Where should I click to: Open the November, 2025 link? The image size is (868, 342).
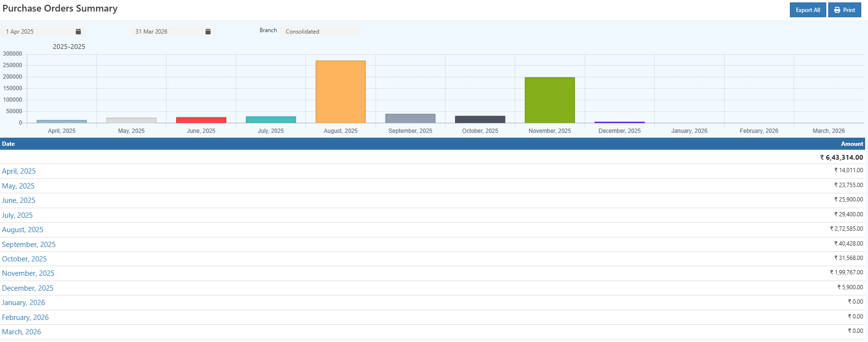click(x=28, y=273)
